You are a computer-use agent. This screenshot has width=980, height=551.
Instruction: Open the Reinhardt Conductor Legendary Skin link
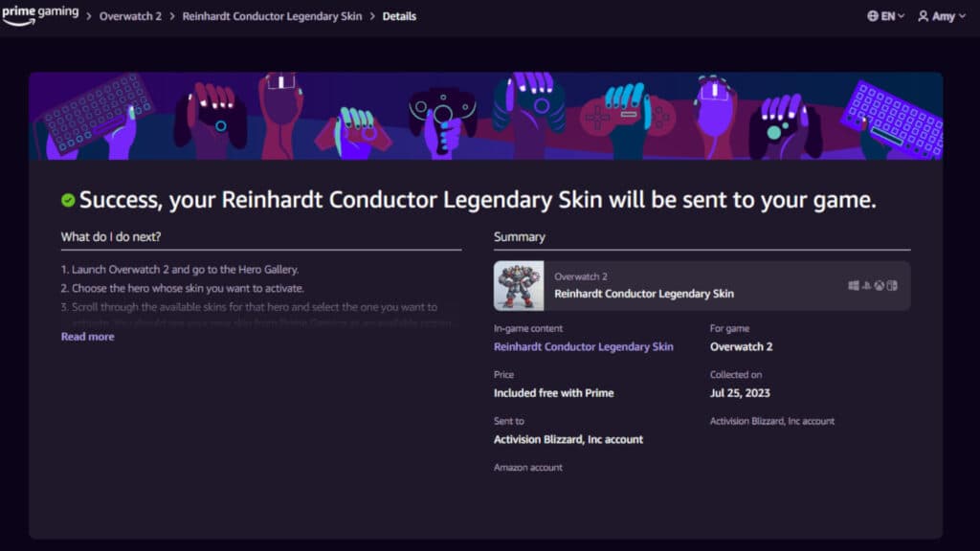click(x=584, y=346)
